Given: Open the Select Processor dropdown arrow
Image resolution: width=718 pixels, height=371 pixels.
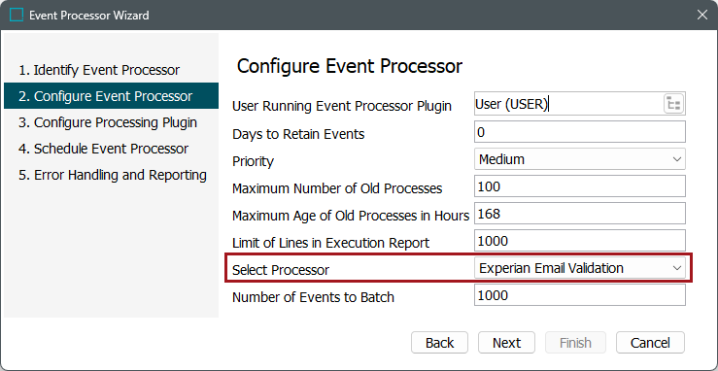Looking at the screenshot, I should point(677,268).
